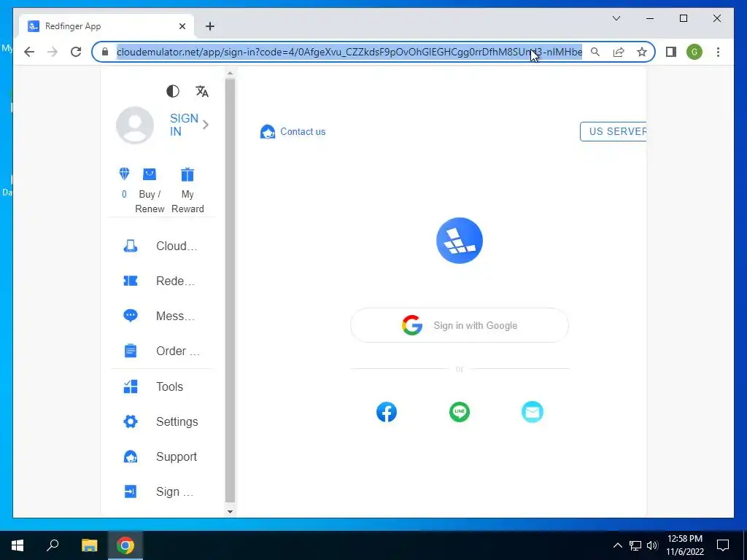Open the network tray icon
This screenshot has height=560, width=747.
[x=635, y=545]
